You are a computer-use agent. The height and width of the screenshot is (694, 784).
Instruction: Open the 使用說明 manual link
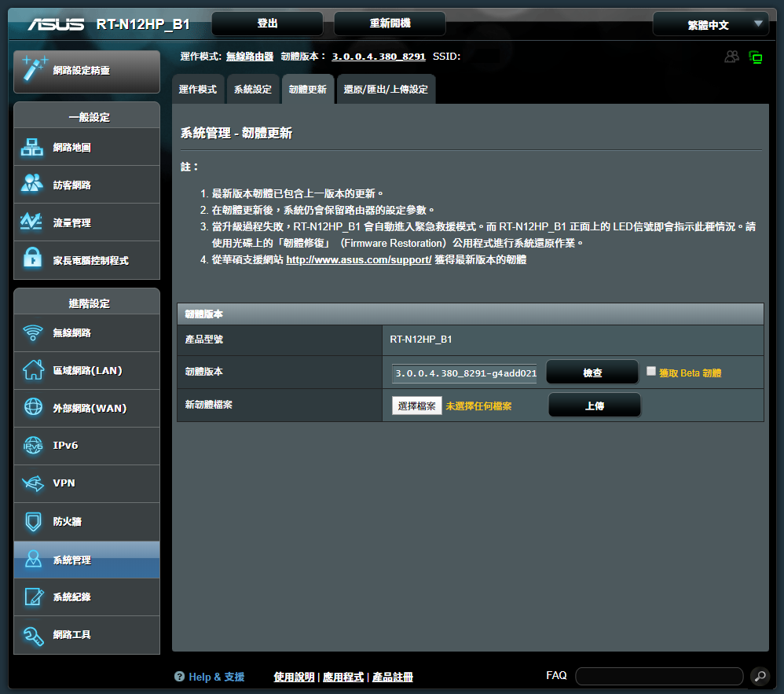[294, 677]
